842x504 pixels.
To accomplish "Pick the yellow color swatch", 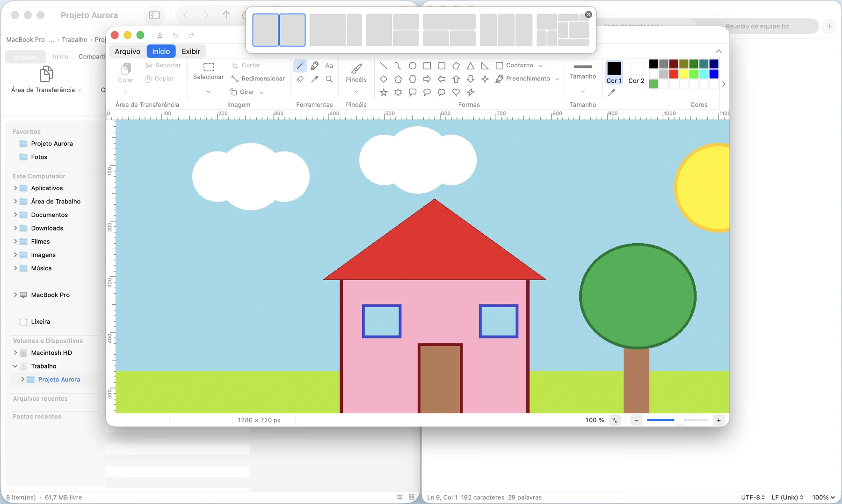I will (x=684, y=74).
